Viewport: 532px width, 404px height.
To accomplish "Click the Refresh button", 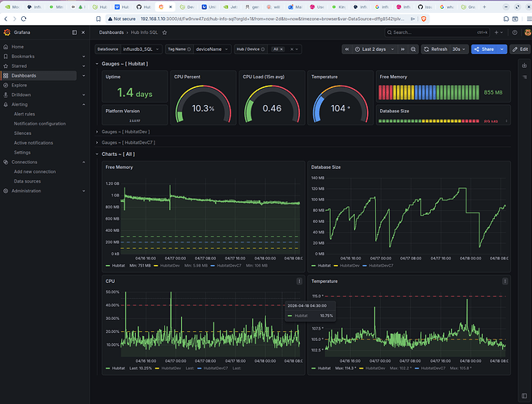I will point(437,49).
